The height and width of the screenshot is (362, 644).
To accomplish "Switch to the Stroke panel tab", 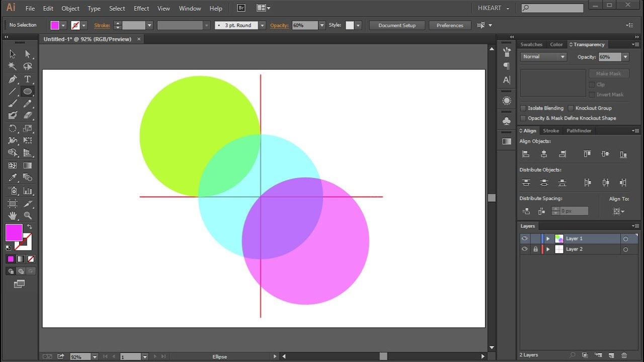I will coord(551,131).
